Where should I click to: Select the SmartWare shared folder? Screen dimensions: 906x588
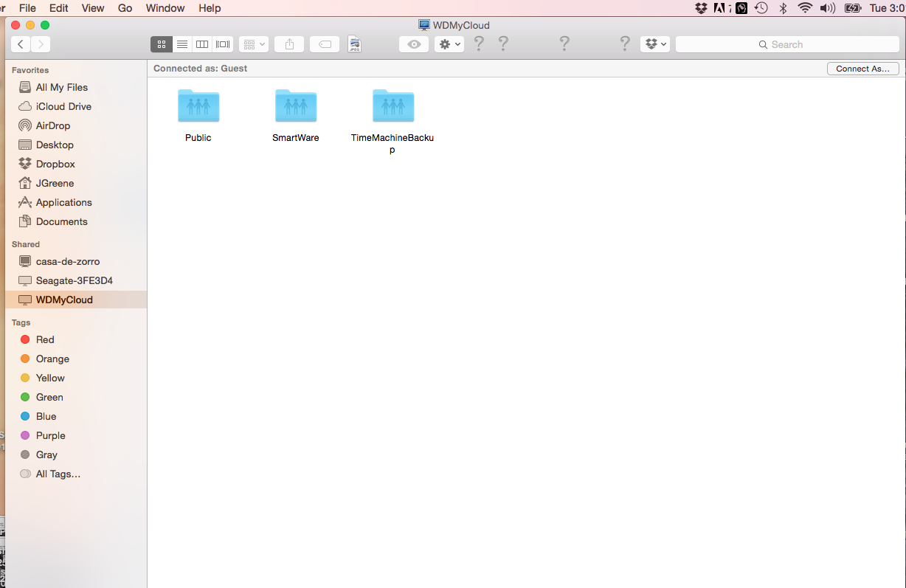pyautogui.click(x=296, y=106)
